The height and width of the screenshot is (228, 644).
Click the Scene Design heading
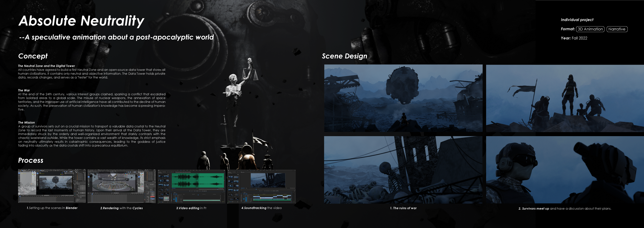tap(344, 56)
